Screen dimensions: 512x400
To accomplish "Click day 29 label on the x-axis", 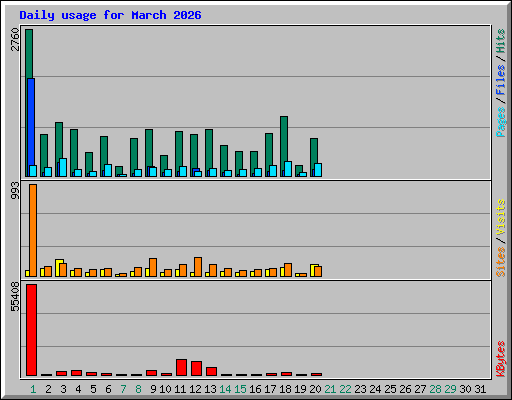I will click(450, 389).
